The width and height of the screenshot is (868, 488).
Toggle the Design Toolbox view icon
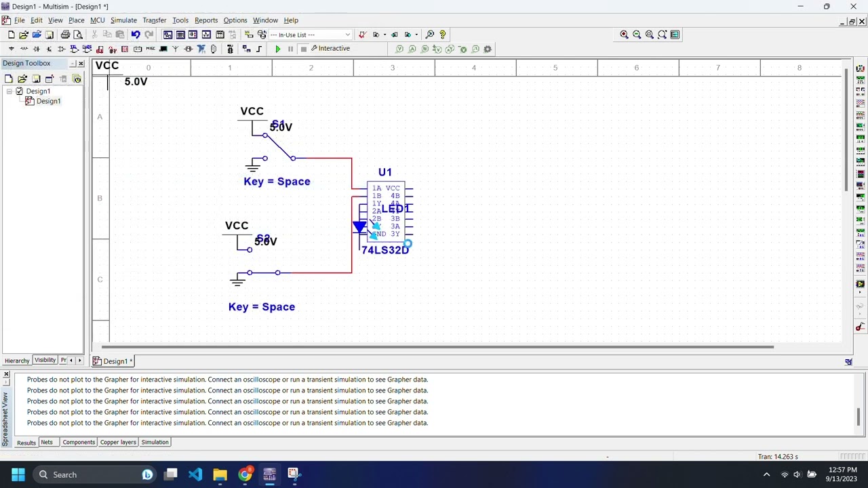coord(167,35)
